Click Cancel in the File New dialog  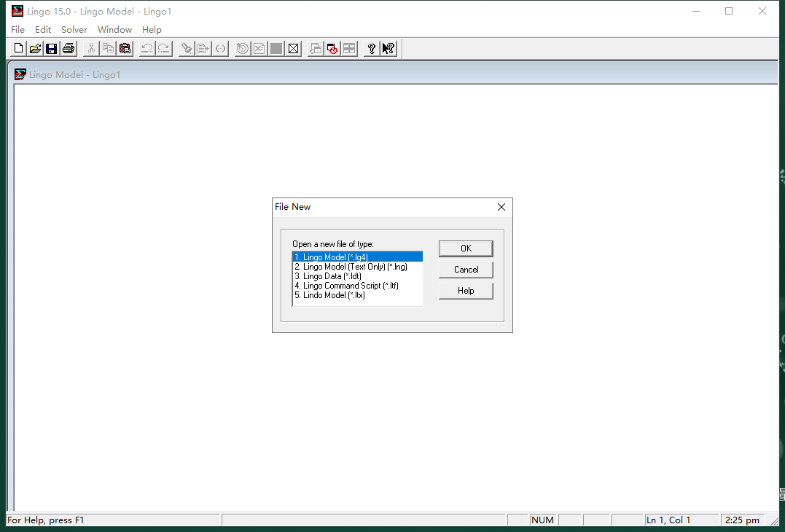click(466, 269)
